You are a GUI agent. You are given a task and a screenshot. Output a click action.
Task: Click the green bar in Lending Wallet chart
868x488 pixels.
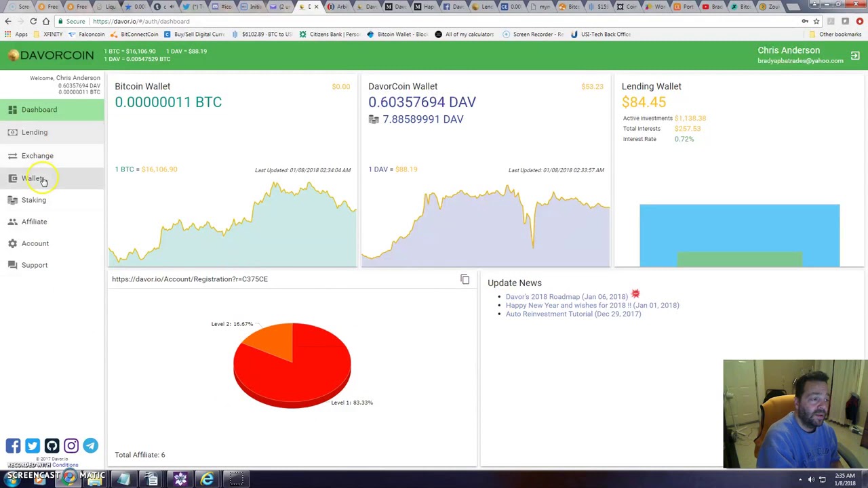click(739, 260)
